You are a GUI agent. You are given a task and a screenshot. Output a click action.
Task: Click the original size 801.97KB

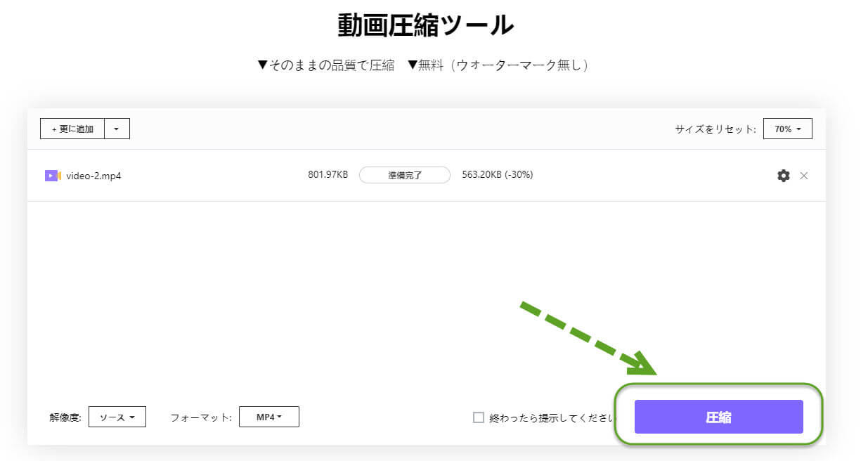click(x=328, y=175)
